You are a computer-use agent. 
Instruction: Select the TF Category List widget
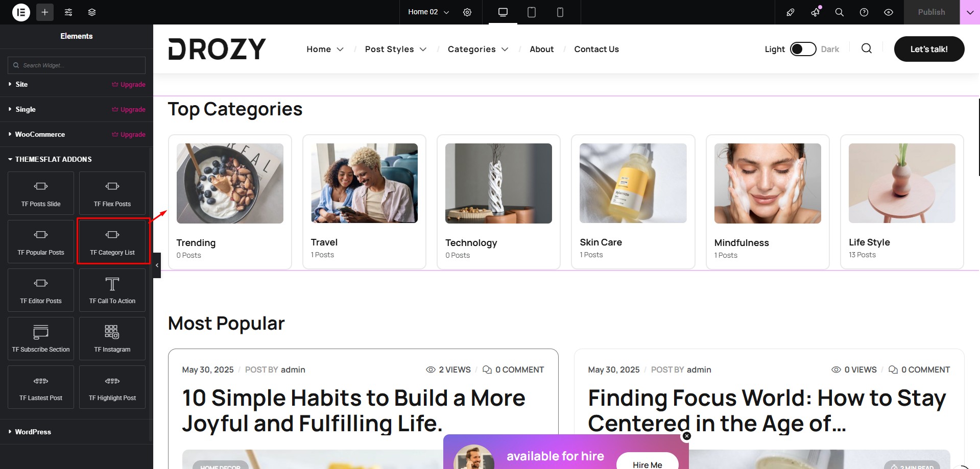(x=112, y=241)
